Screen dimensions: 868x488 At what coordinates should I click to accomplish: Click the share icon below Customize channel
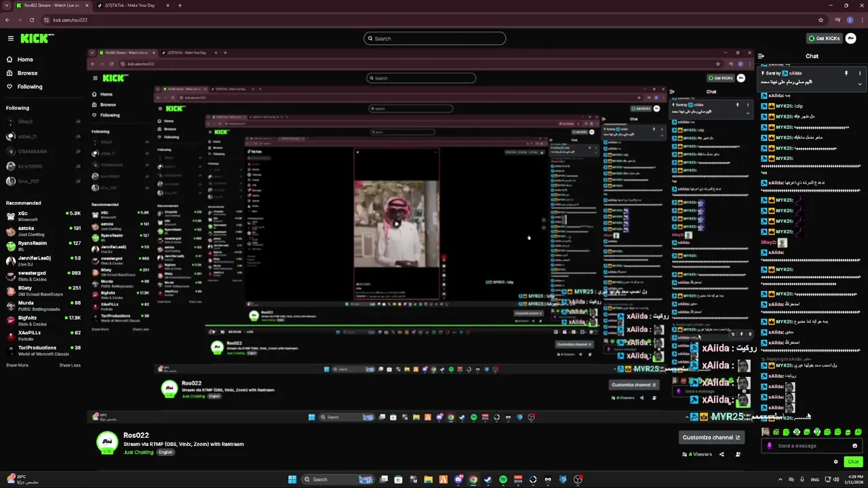point(722,454)
